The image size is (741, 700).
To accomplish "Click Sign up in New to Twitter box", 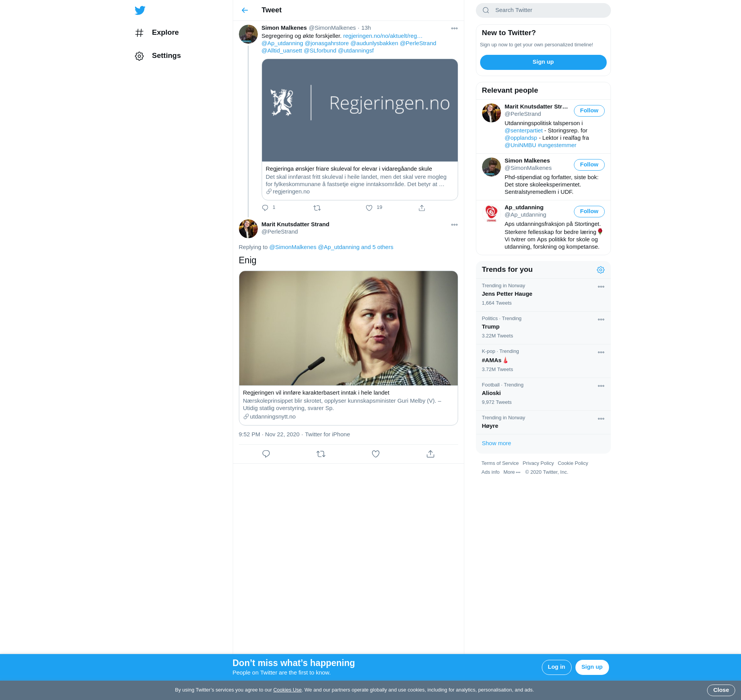I will (543, 62).
